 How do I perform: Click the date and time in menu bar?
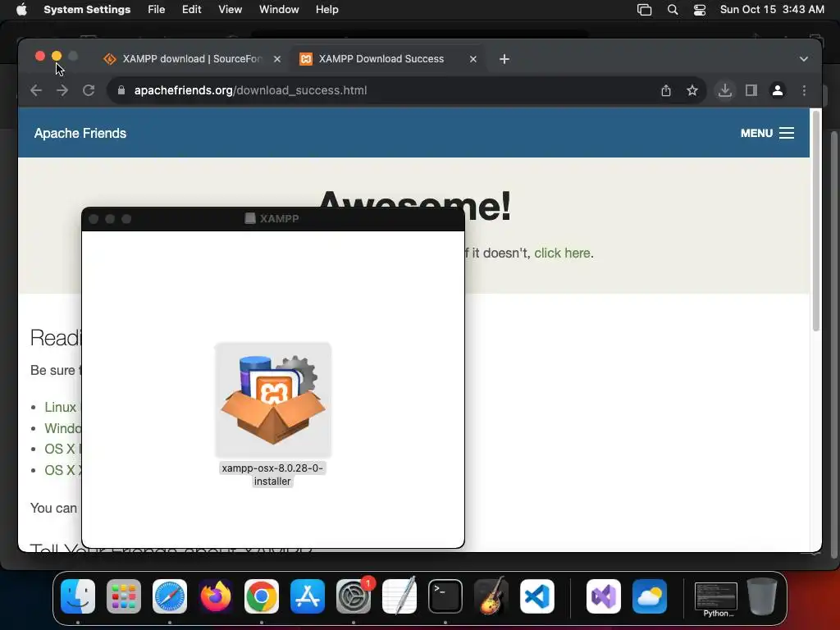tap(772, 10)
